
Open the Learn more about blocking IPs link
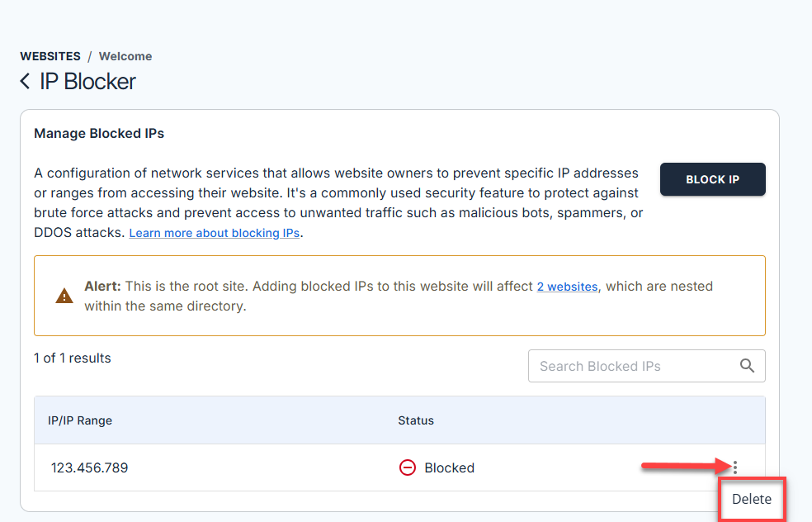click(x=214, y=233)
